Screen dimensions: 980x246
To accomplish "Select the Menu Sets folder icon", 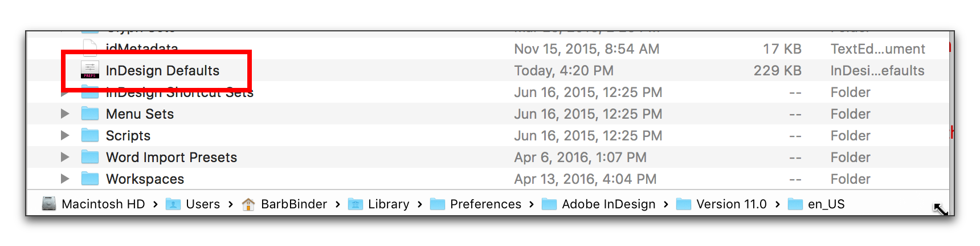I will pos(90,114).
